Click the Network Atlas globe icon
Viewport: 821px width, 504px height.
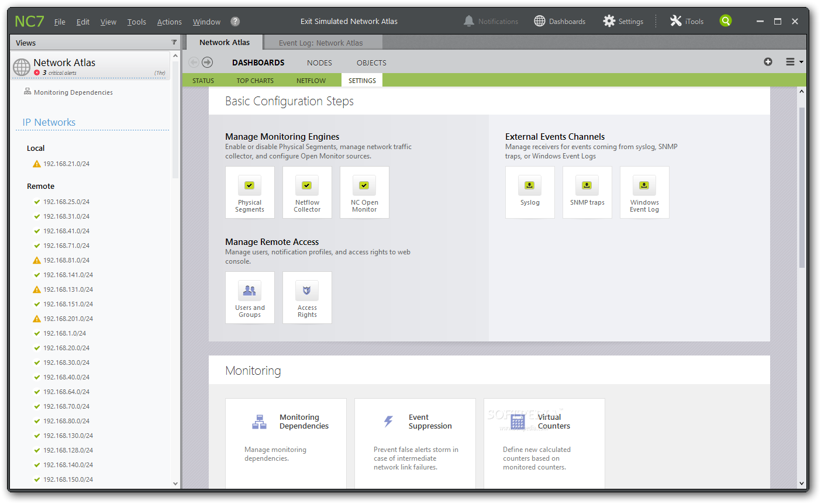pyautogui.click(x=22, y=67)
